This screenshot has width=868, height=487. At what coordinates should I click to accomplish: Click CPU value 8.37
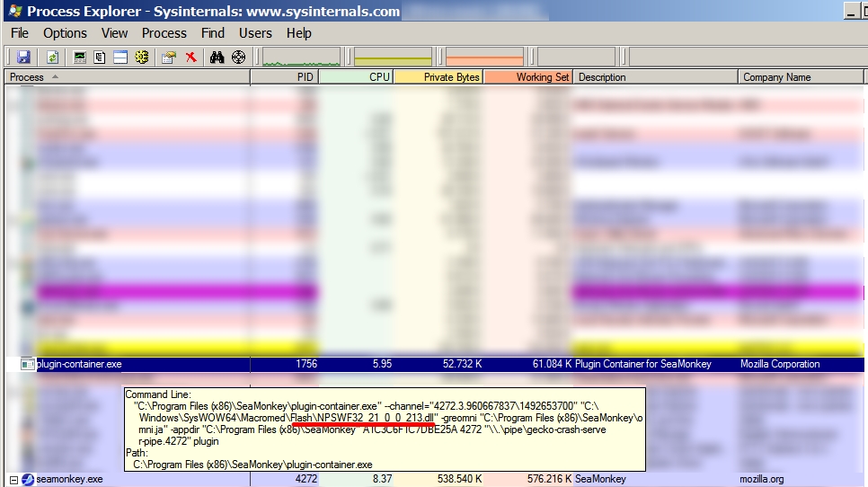coord(382,479)
